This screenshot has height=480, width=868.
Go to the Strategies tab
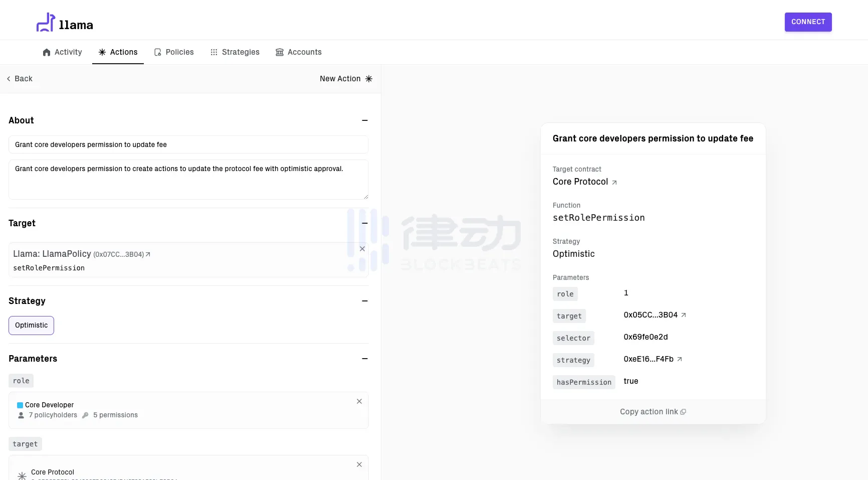[x=235, y=52]
